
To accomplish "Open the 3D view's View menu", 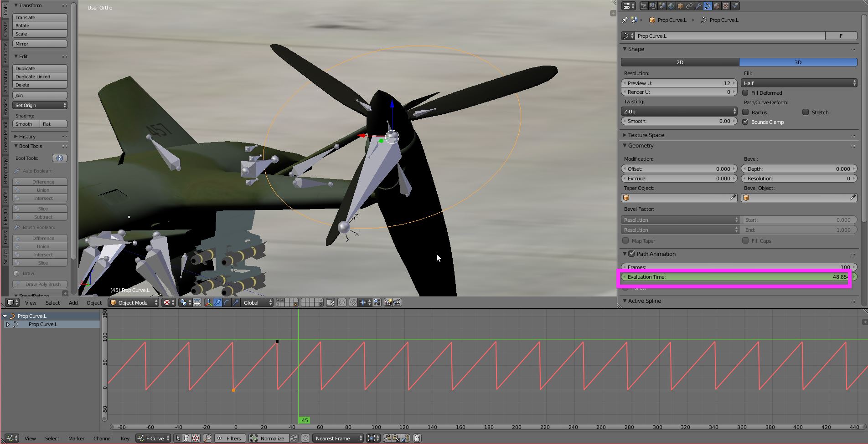I will (x=31, y=302).
